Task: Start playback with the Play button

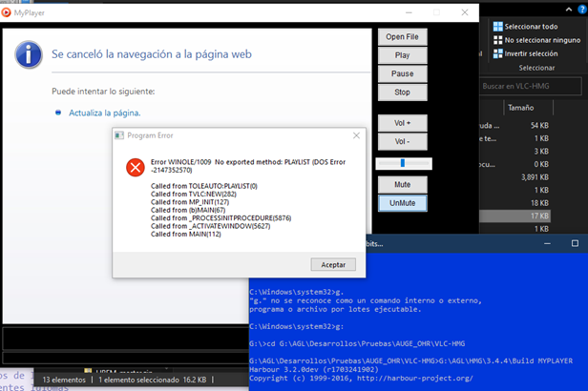Action: tap(402, 55)
